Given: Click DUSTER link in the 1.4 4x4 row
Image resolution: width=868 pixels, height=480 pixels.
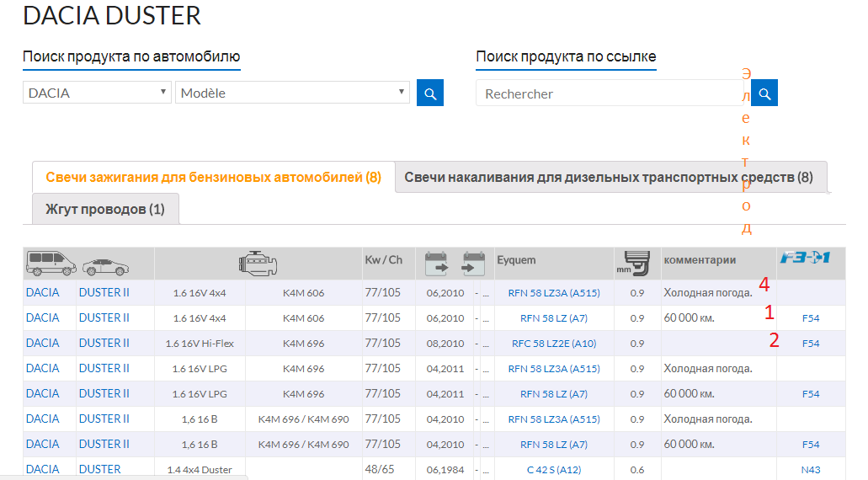Looking at the screenshot, I should tap(99, 470).
